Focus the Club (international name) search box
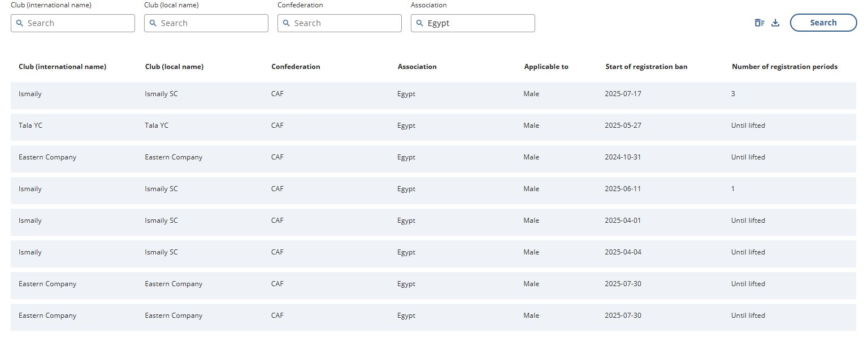The height and width of the screenshot is (341, 868). (x=73, y=23)
